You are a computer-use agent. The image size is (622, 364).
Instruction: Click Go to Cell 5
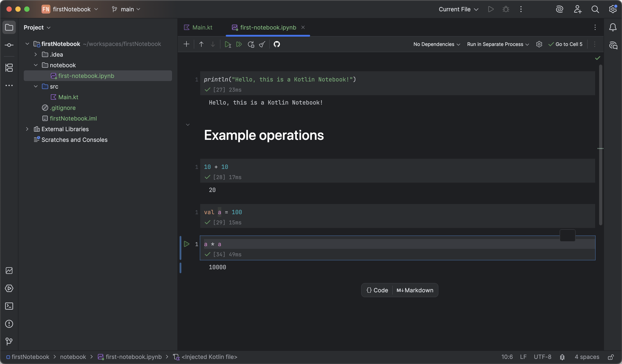(x=565, y=44)
